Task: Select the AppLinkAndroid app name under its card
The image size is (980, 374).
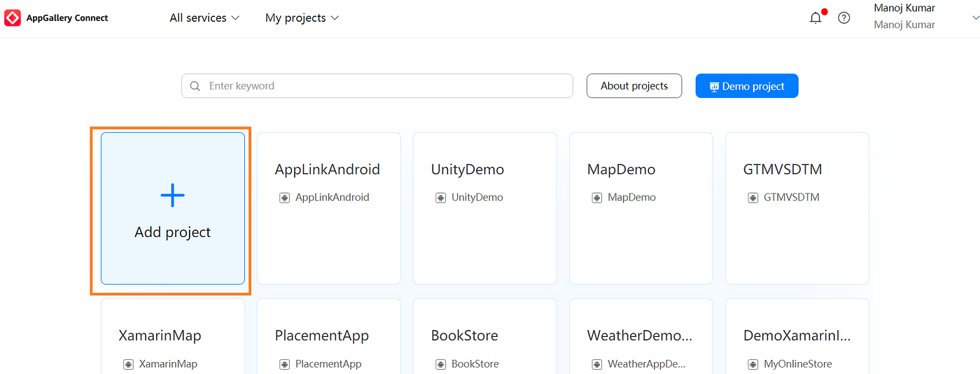Action: point(332,198)
